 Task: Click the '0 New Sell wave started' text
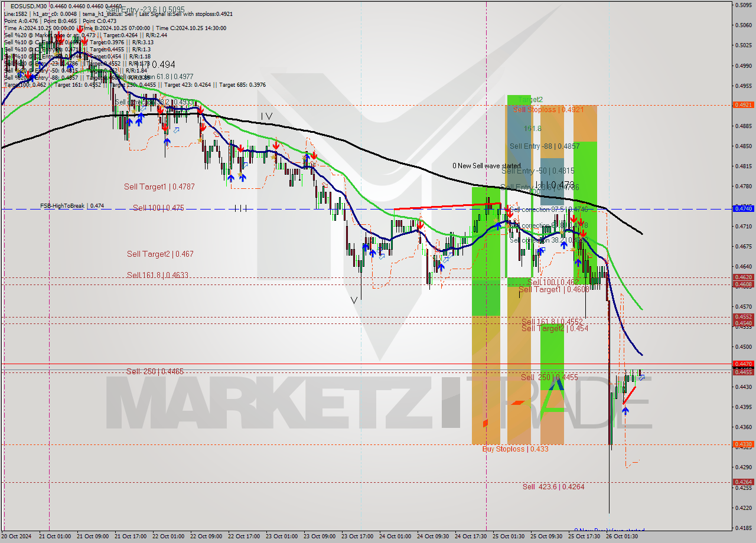(487, 166)
